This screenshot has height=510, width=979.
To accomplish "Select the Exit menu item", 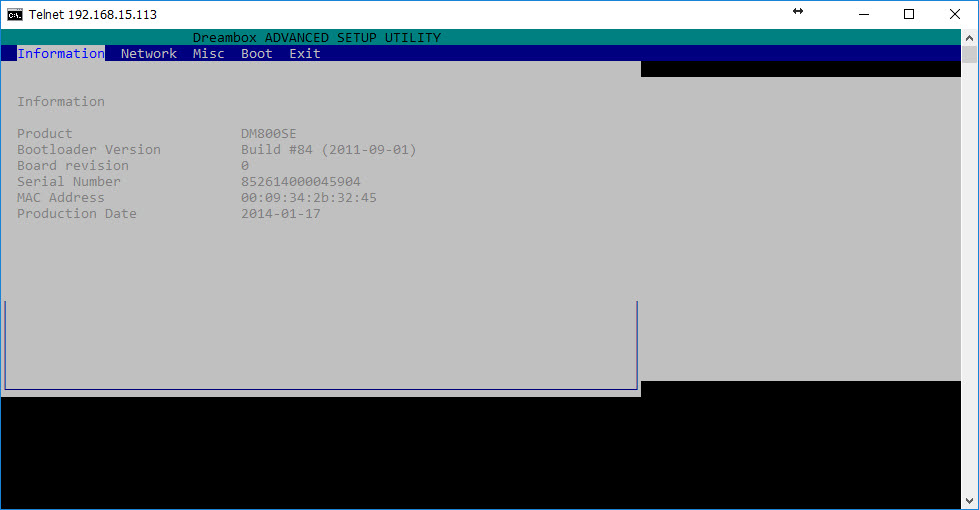I will [305, 54].
